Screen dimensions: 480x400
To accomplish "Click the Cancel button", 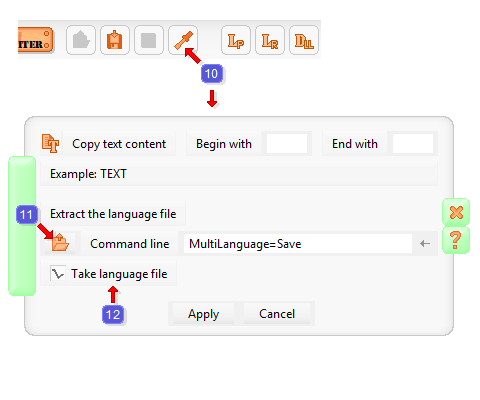I will 277,314.
